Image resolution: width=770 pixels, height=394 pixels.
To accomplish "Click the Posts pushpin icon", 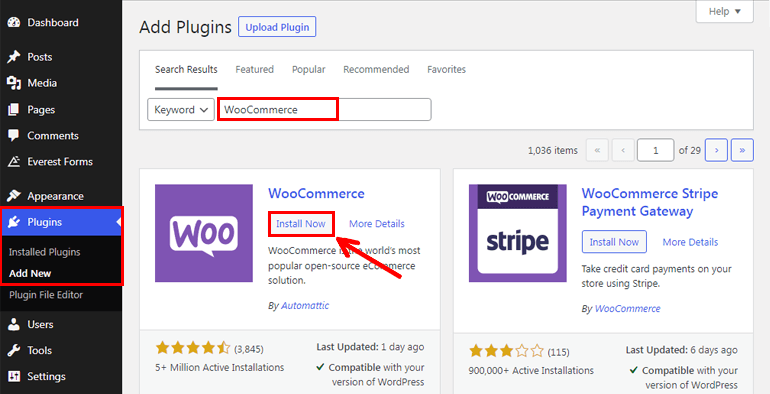I will [14, 57].
